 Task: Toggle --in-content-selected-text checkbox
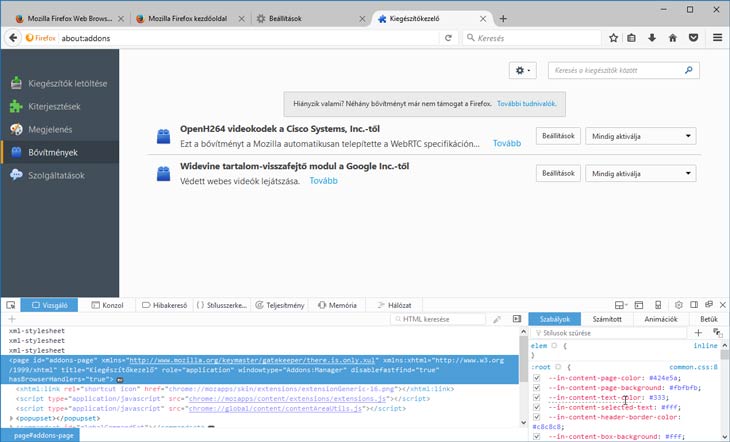536,407
